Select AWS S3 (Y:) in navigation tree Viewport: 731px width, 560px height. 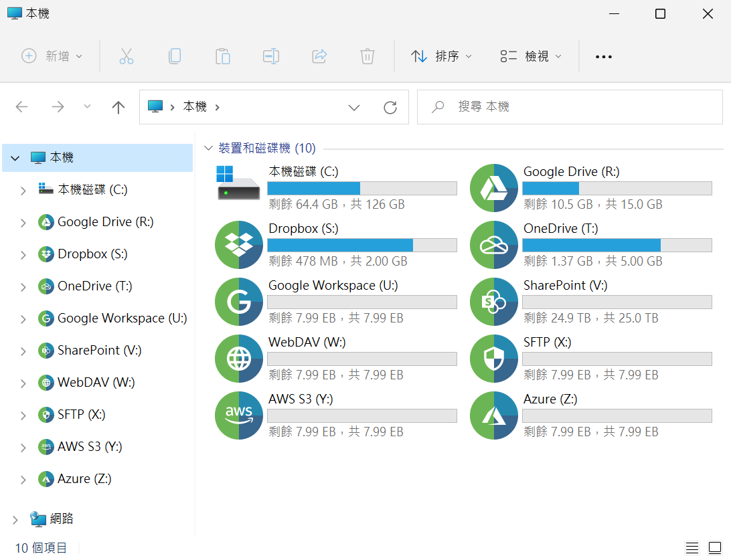80,447
